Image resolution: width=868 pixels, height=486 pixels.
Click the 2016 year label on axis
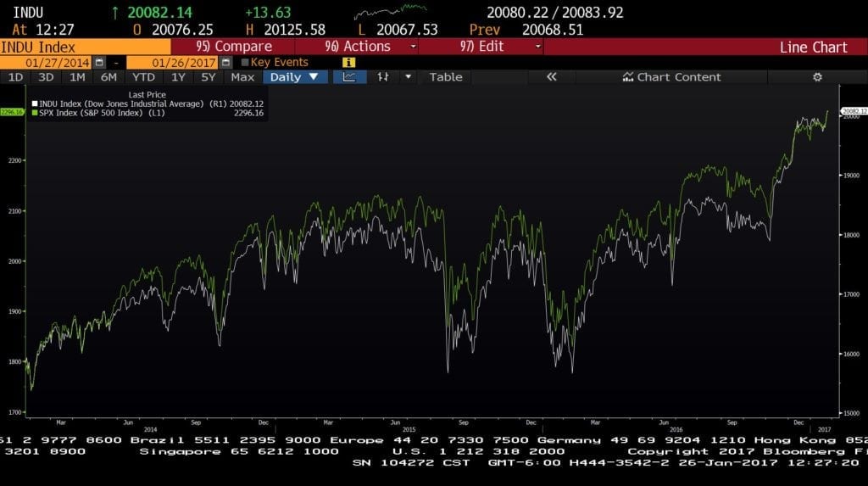point(676,429)
